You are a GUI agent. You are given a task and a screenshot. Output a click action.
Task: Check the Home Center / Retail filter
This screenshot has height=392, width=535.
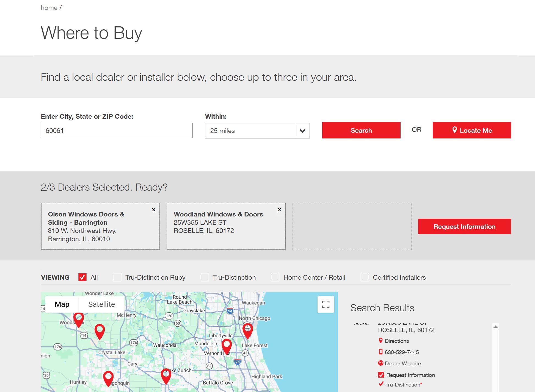tap(275, 277)
